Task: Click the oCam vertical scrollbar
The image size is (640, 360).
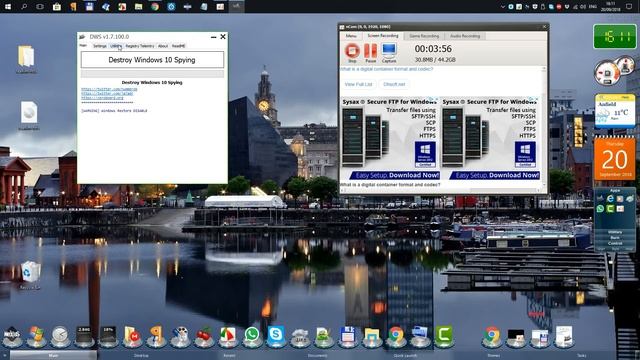Action: [x=544, y=127]
